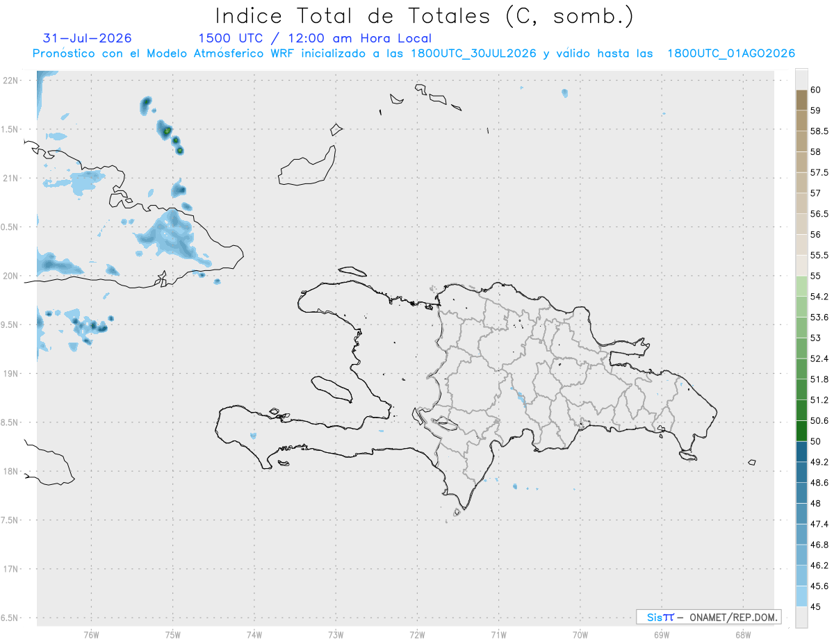Select the light green swatch between 54.2 and 55

pos(801,286)
